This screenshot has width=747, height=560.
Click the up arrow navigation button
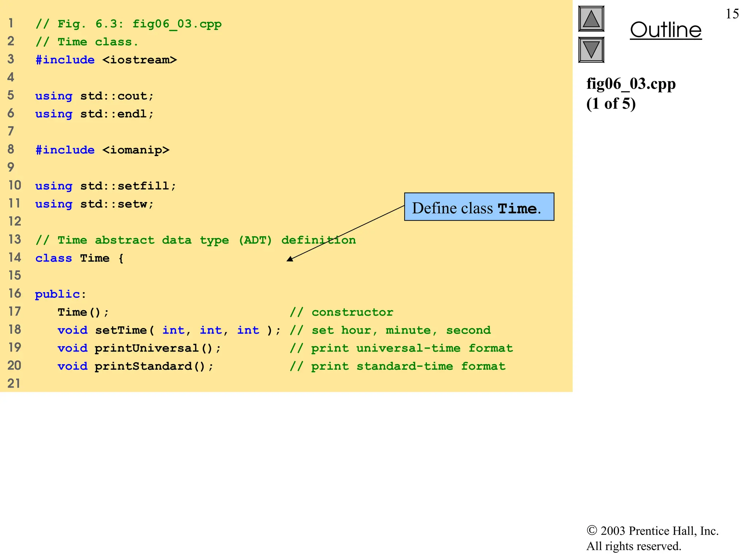591,19
